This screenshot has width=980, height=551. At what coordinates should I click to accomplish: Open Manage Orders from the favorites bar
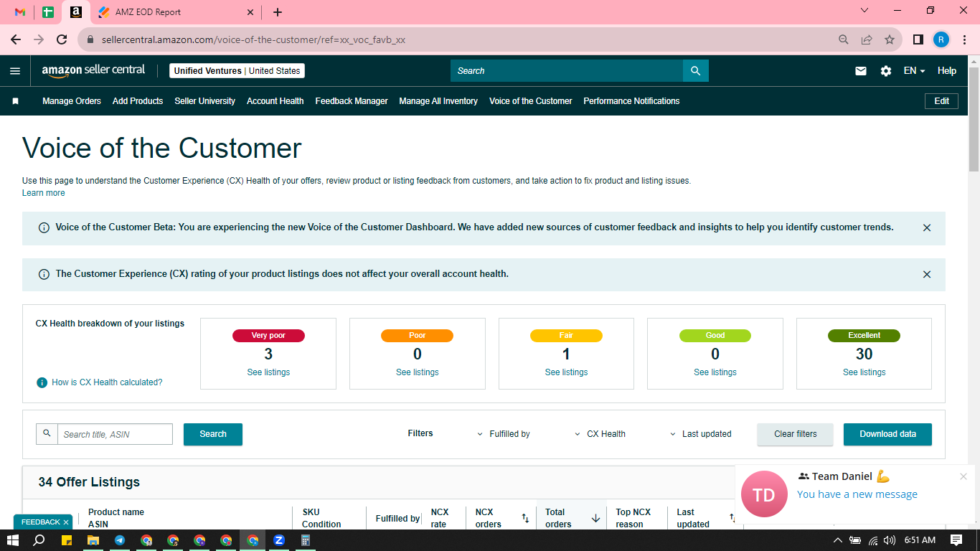pos(72,101)
